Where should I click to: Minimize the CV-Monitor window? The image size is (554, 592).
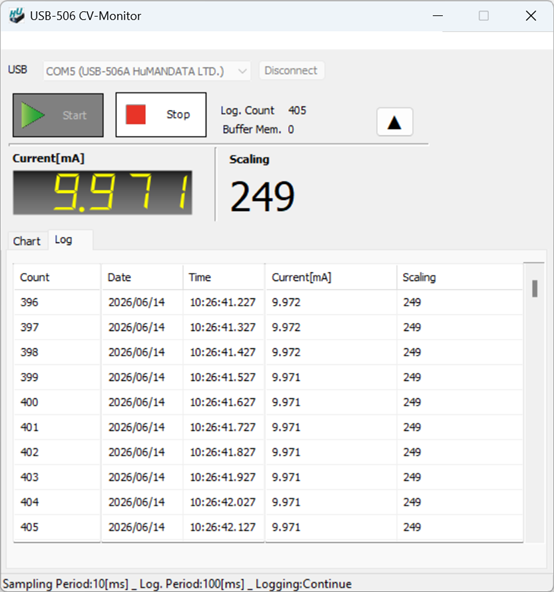click(x=438, y=16)
